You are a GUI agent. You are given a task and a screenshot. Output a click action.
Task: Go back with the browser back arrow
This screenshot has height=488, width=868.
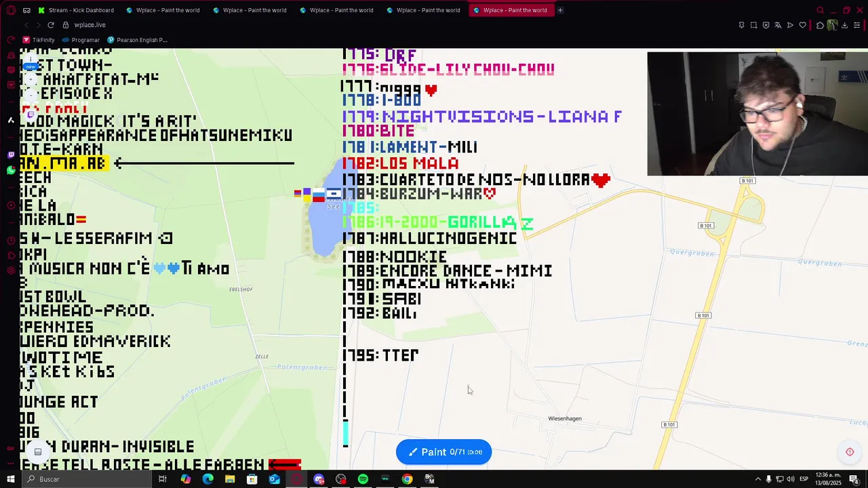click(x=26, y=25)
